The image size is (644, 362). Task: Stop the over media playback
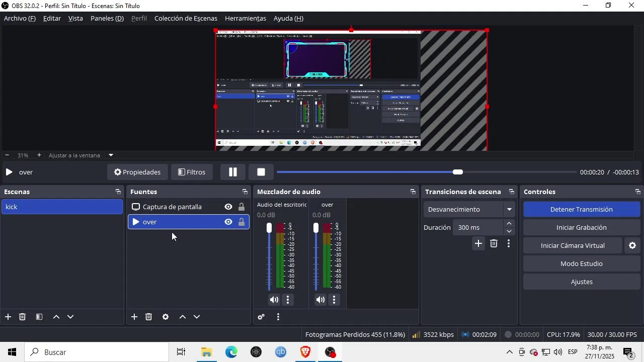[x=261, y=172]
